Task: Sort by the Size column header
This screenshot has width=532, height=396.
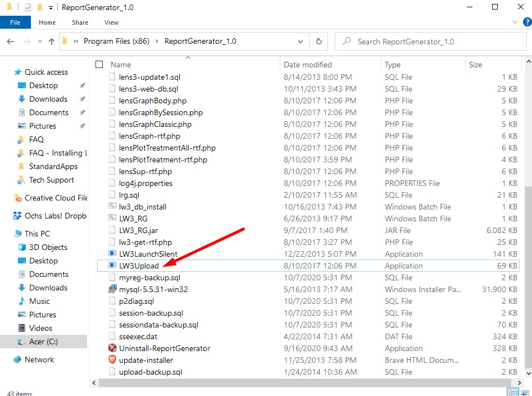Action: coord(475,65)
